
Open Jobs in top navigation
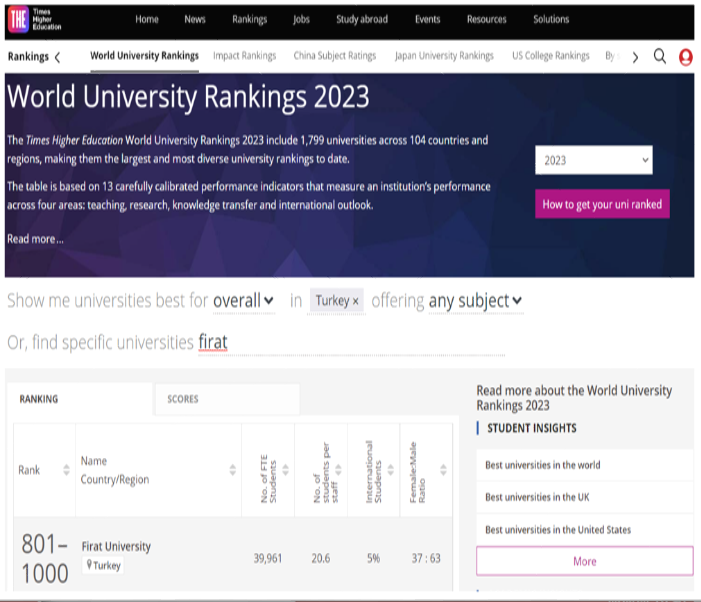[301, 19]
